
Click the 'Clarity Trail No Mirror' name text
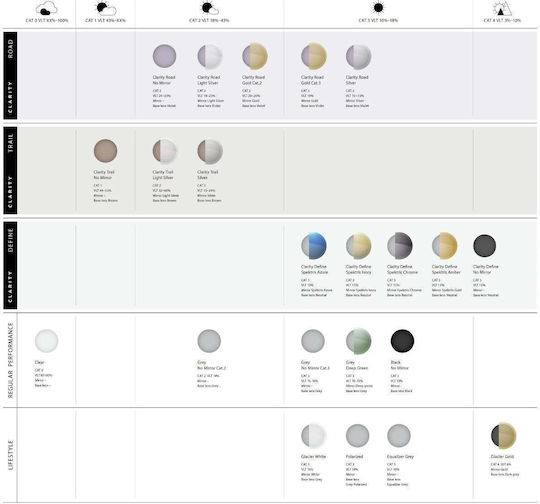104,175
